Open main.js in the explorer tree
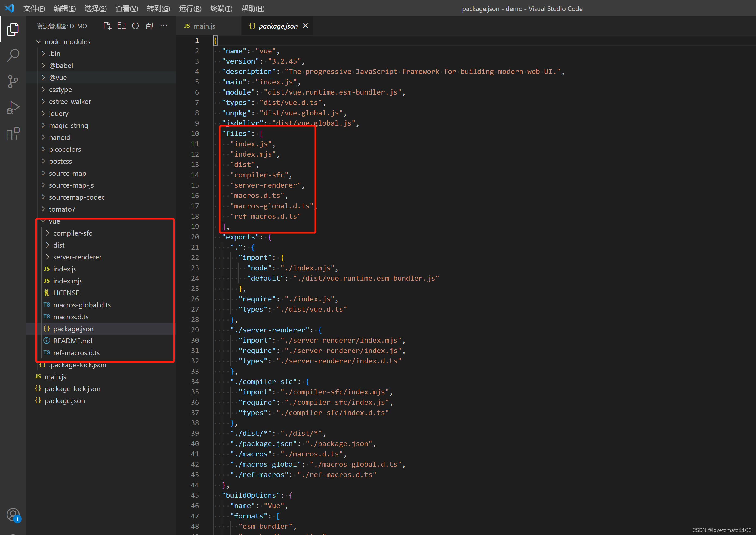 pos(101,376)
